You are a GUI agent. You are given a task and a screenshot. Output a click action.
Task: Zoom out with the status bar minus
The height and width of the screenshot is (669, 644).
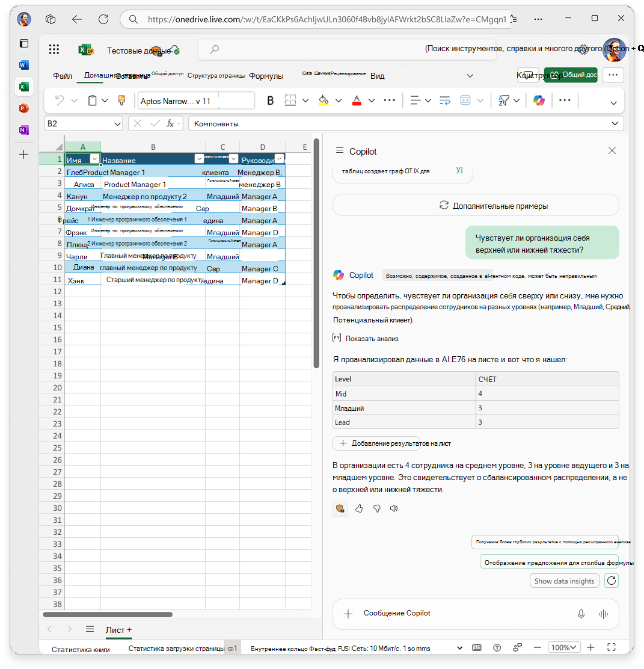tap(538, 648)
